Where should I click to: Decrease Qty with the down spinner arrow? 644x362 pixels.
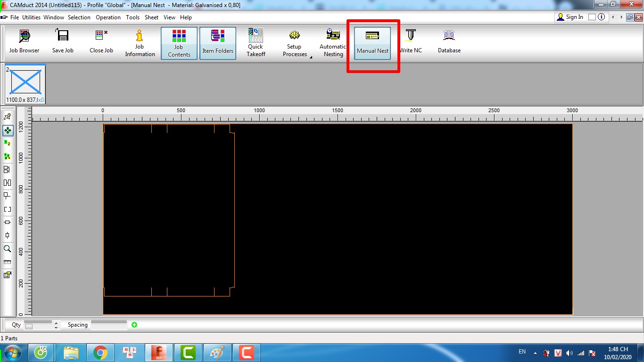(57, 327)
